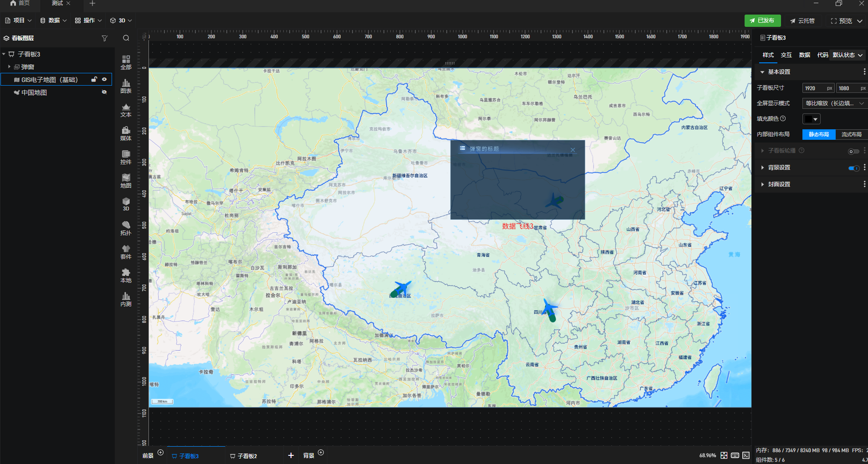Close the popup window on the map
Screen dimensions: 868x464
pos(573,150)
